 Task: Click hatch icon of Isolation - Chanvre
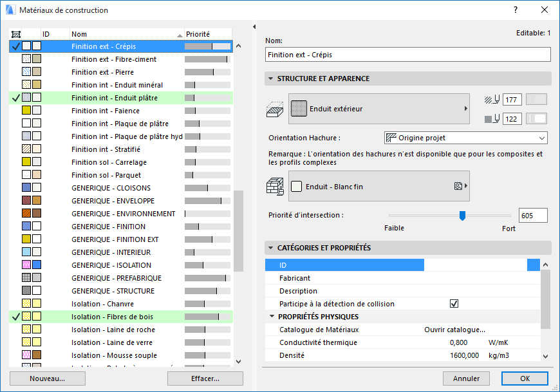tap(26, 303)
